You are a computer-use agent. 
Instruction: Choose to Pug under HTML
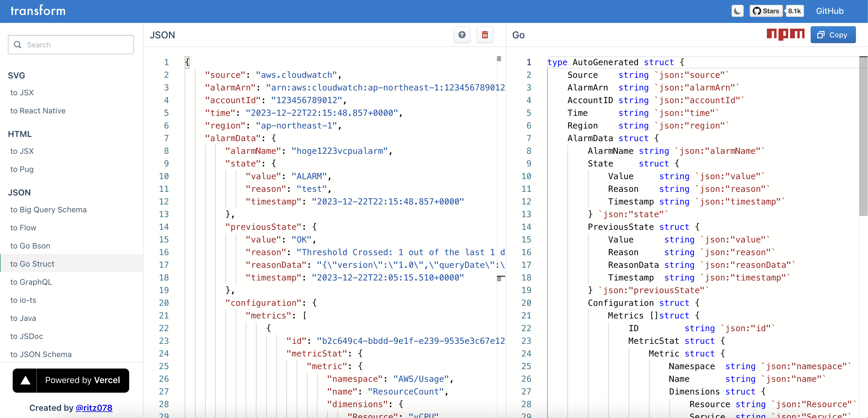coord(22,169)
